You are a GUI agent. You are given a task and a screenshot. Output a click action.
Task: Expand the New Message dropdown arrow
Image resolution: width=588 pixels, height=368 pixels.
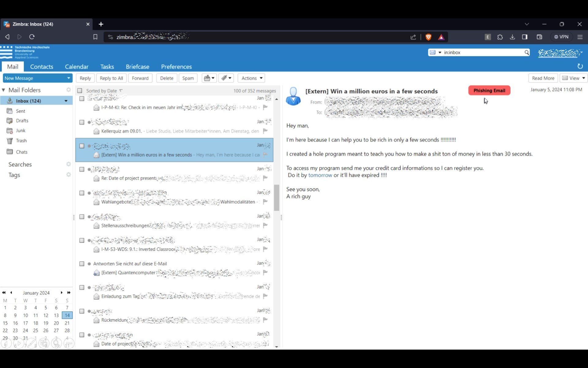(69, 78)
